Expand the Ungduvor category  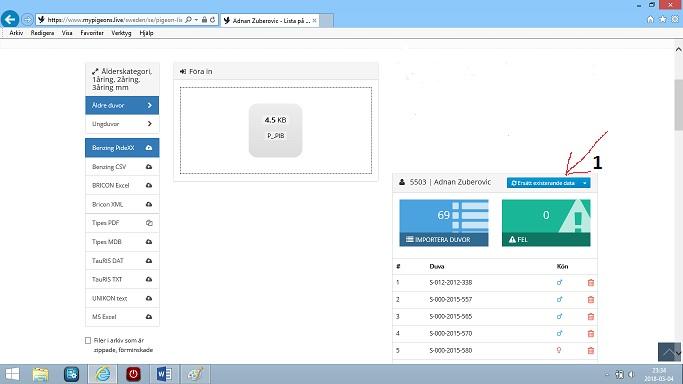pyautogui.click(x=122, y=124)
